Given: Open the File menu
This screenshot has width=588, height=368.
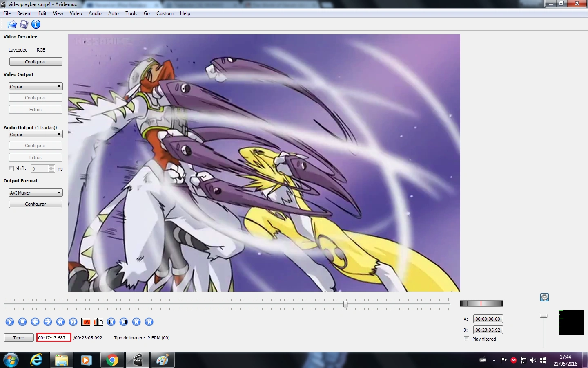Looking at the screenshot, I should click(7, 13).
